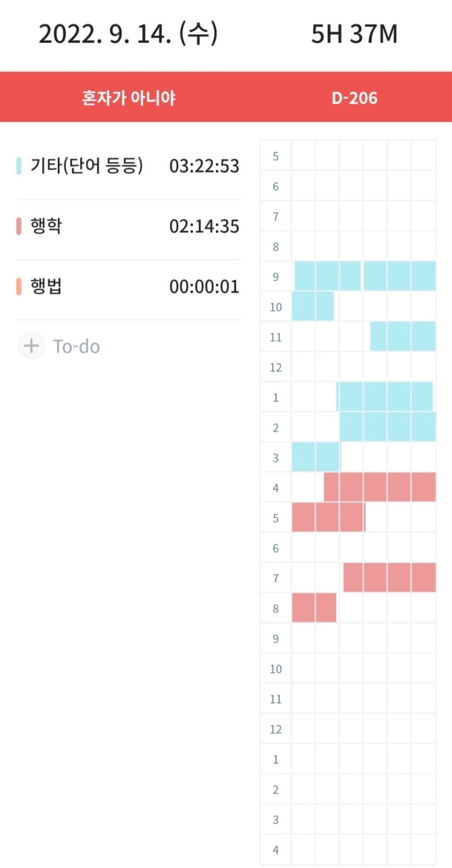
Task: Select the cyan block in the 10 o'clock row
Action: tap(313, 306)
